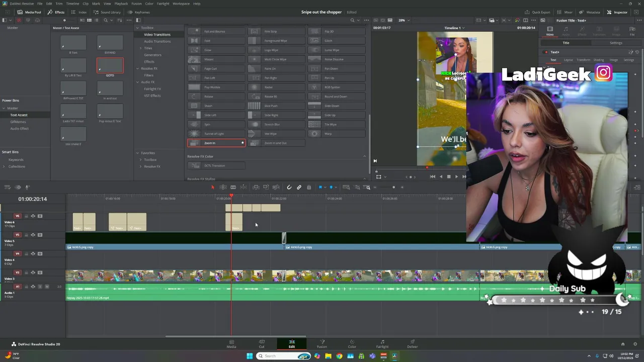Toggle the Snapping magnet icon
644x362 pixels.
pos(289,187)
